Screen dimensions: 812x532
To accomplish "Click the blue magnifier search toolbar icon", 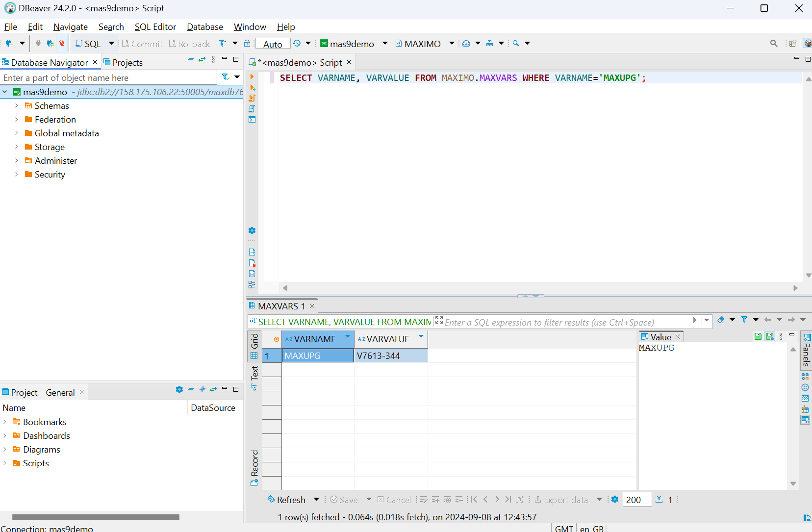I will coord(516,43).
